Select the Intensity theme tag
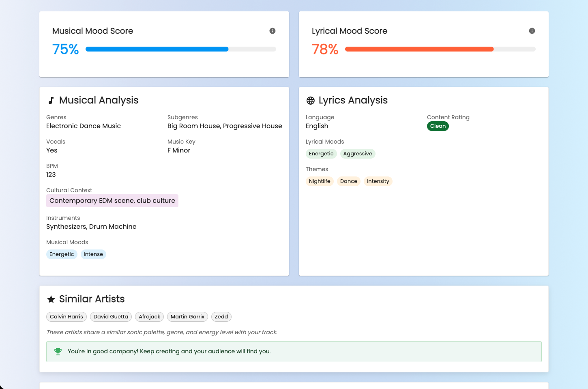588x389 pixels. click(378, 181)
